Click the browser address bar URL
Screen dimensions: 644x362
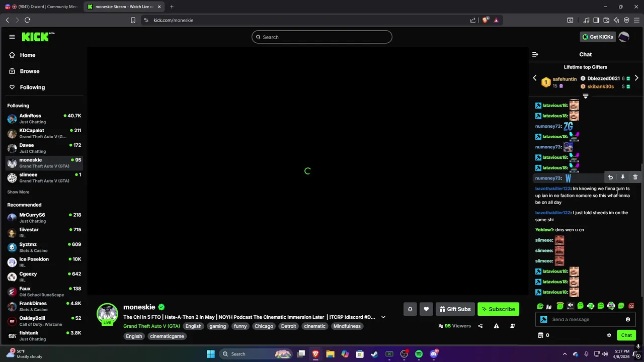coord(173,20)
